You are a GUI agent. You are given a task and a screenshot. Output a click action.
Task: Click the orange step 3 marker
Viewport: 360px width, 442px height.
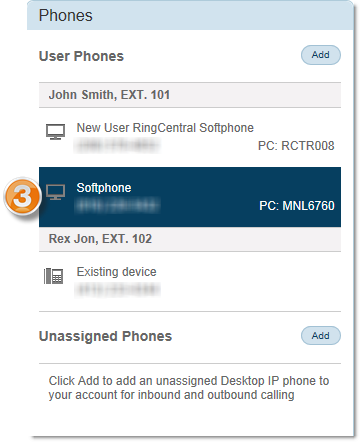point(23,197)
